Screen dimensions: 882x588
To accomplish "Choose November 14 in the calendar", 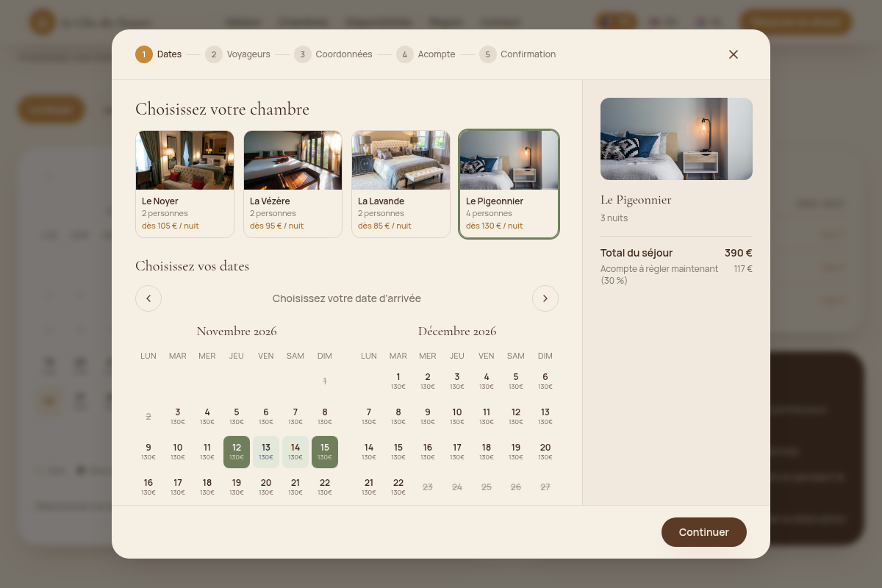I will click(295, 451).
